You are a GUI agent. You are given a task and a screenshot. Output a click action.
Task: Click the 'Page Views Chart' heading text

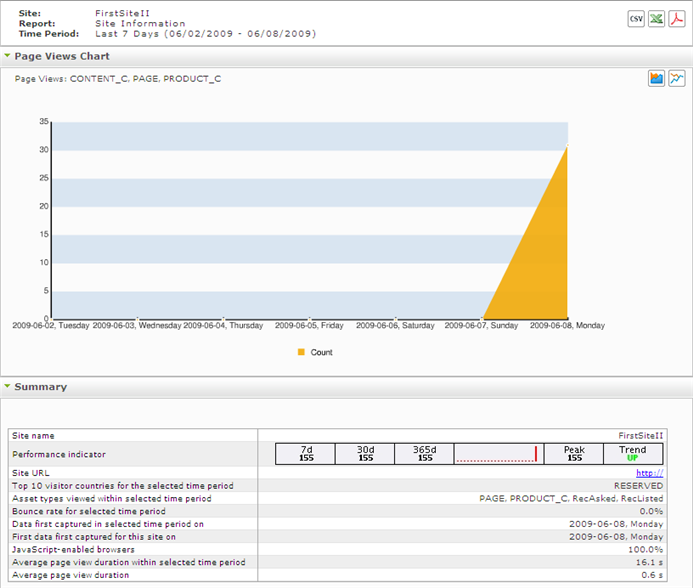(x=62, y=56)
